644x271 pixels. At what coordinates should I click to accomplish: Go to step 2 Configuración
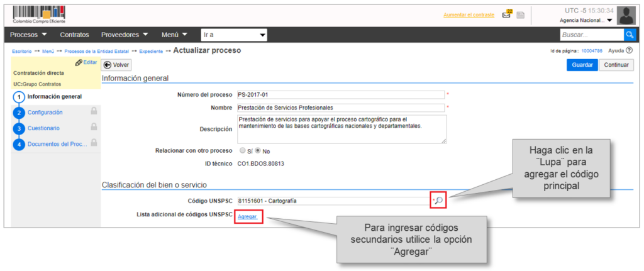(45, 112)
